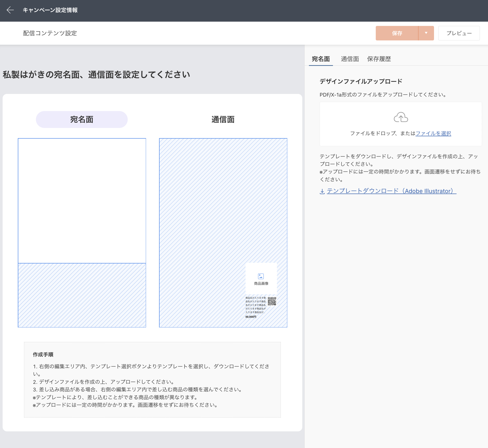Click inside the file drop area
The width and height of the screenshot is (488, 448).
point(401,124)
